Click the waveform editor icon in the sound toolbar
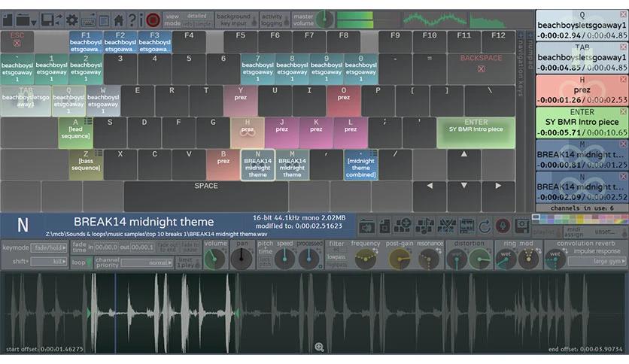The height and width of the screenshot is (364, 629). point(466,226)
